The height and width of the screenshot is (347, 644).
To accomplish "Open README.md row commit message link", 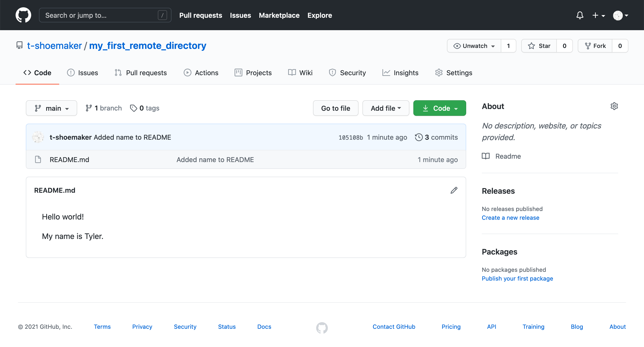I will point(215,160).
